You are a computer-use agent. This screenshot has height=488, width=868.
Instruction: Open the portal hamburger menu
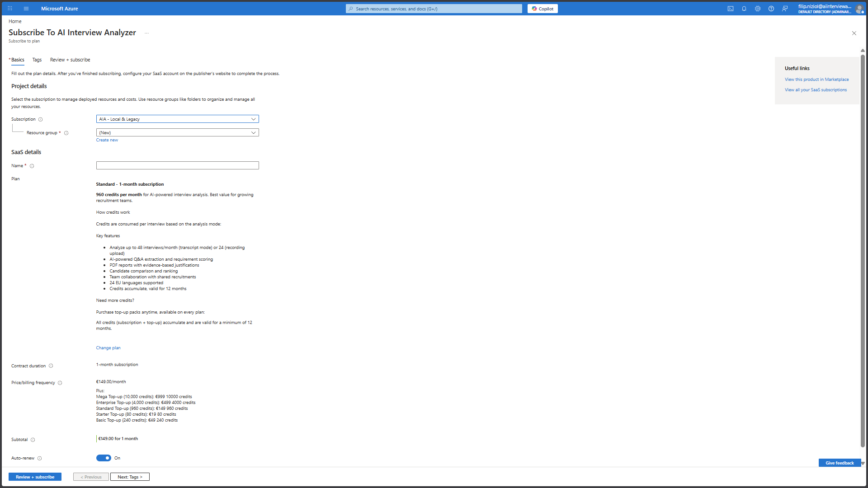[26, 9]
